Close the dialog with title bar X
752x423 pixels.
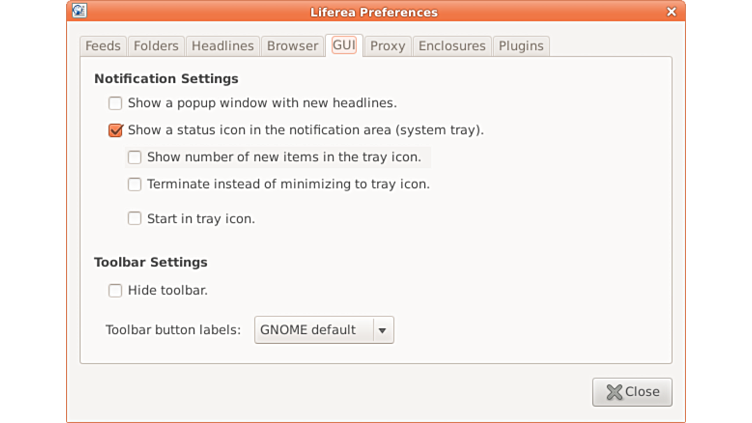[x=671, y=12]
